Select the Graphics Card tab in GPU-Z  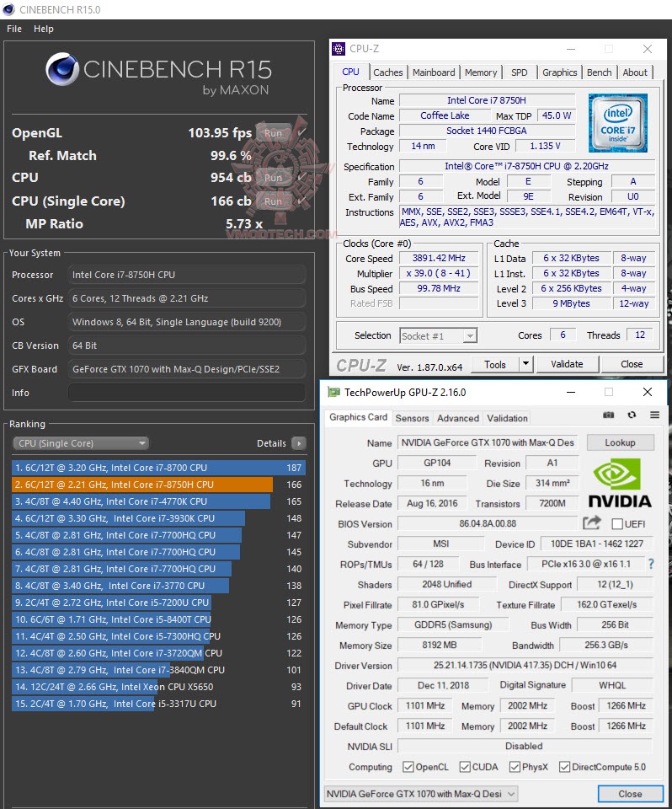tap(359, 417)
